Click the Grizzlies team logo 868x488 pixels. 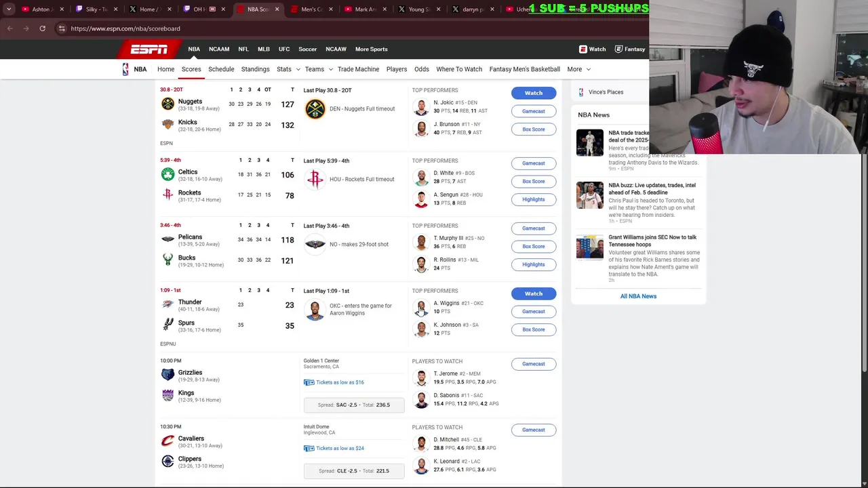pyautogui.click(x=167, y=375)
